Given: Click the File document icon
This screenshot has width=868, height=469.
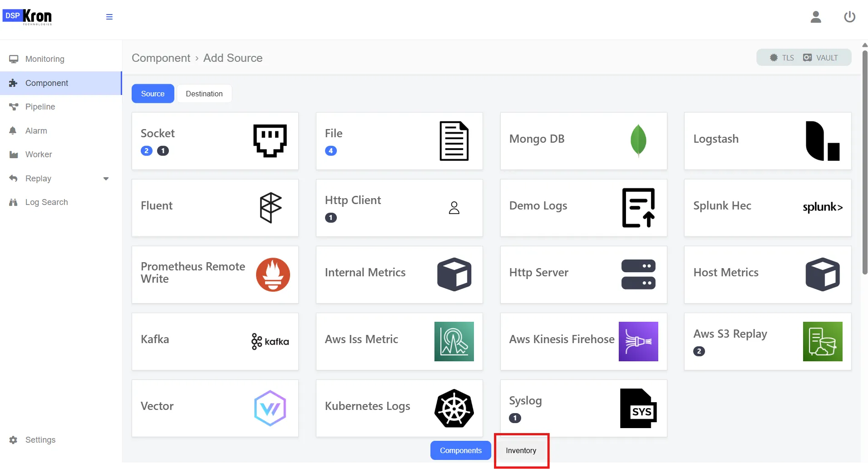Looking at the screenshot, I should point(454,141).
